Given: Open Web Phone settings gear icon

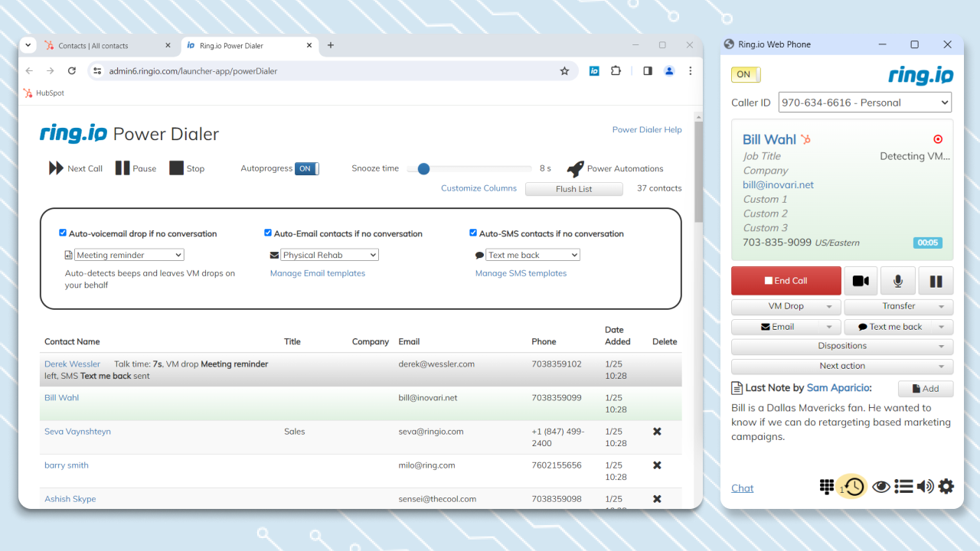Looking at the screenshot, I should pos(946,487).
